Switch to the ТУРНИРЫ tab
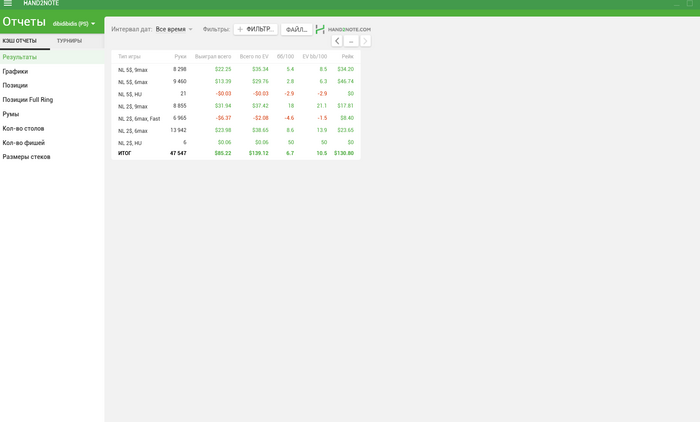The height and width of the screenshot is (422, 700). (x=69, y=41)
